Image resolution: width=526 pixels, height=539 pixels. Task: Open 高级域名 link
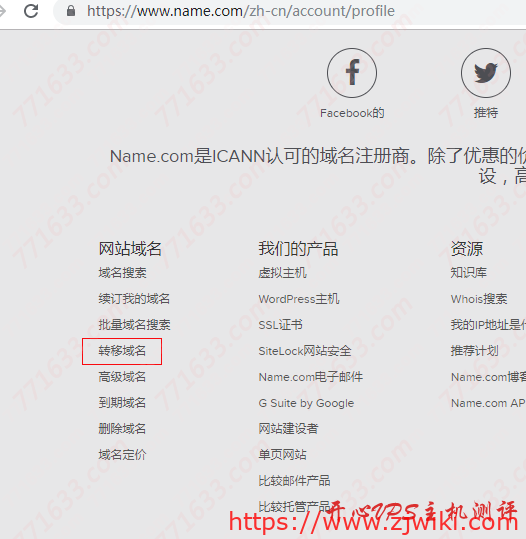pyautogui.click(x=122, y=377)
